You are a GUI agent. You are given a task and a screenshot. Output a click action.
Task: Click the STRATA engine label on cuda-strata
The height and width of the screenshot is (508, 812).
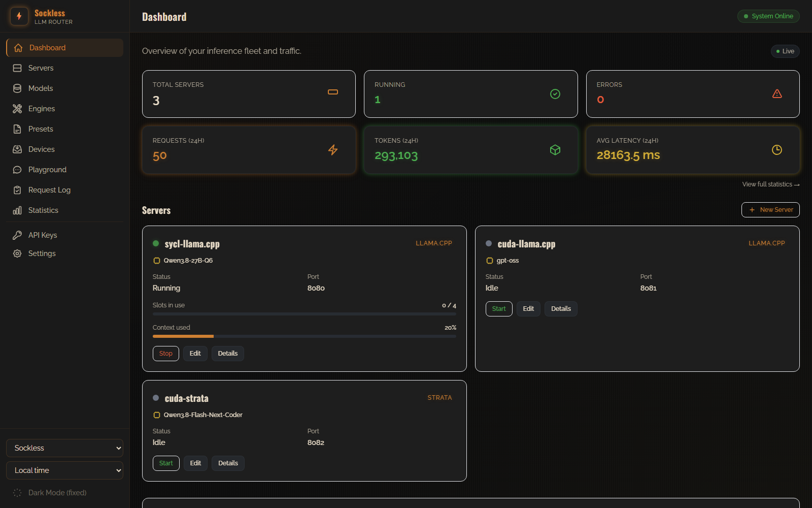pos(439,398)
